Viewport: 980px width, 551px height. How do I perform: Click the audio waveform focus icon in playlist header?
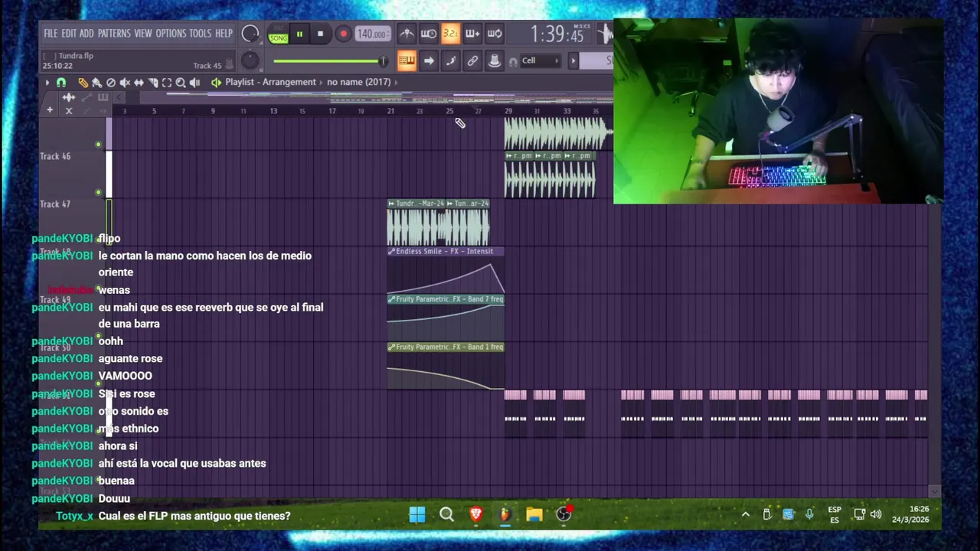coord(68,97)
